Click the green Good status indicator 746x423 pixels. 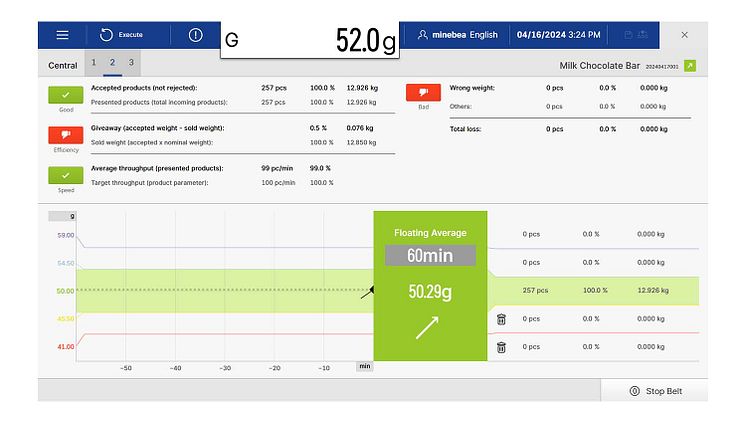coord(65,95)
